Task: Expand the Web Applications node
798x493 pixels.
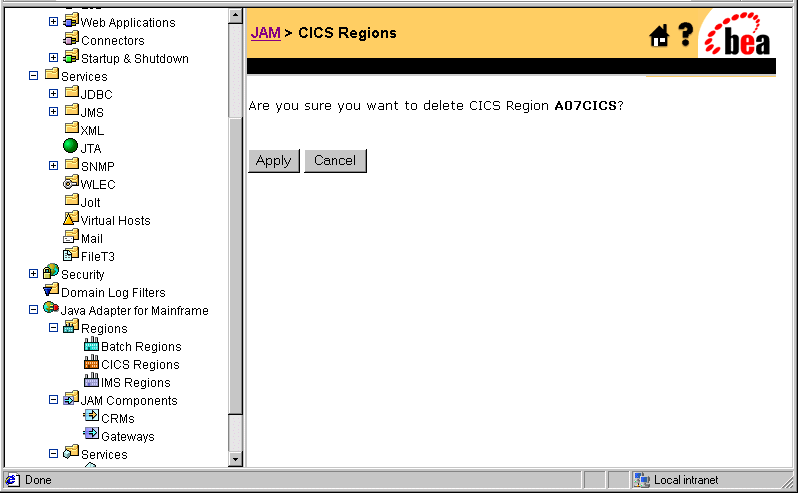Action: [53, 21]
